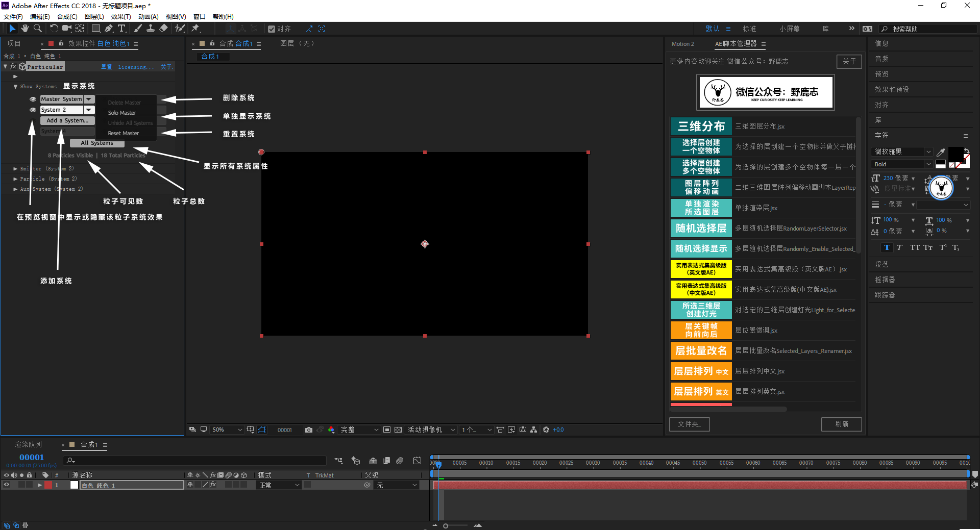Viewport: 980px width, 530px height.
Task: Toggle the transparency grid icon
Action: pos(398,430)
